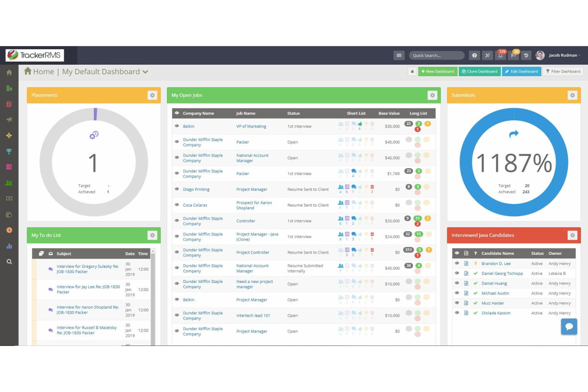Viewport: 588px width, 392px height.
Task: Click the dashboard lock icon
Action: (412, 71)
